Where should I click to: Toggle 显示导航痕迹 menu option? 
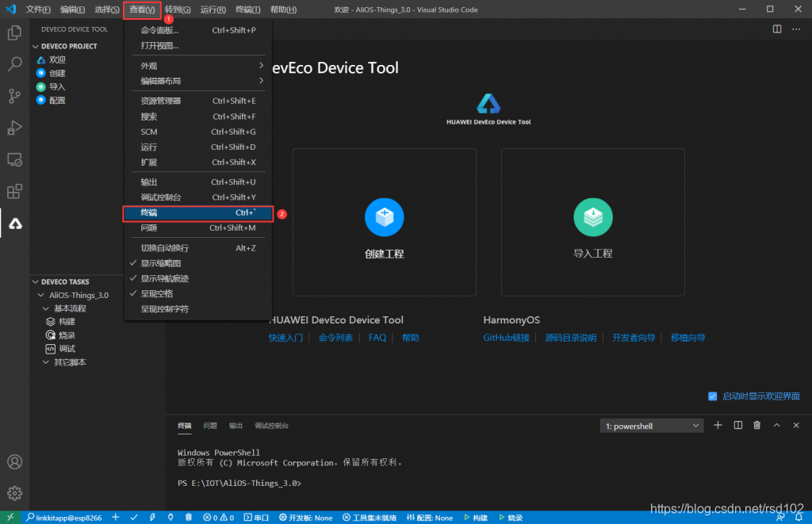pyautogui.click(x=197, y=278)
